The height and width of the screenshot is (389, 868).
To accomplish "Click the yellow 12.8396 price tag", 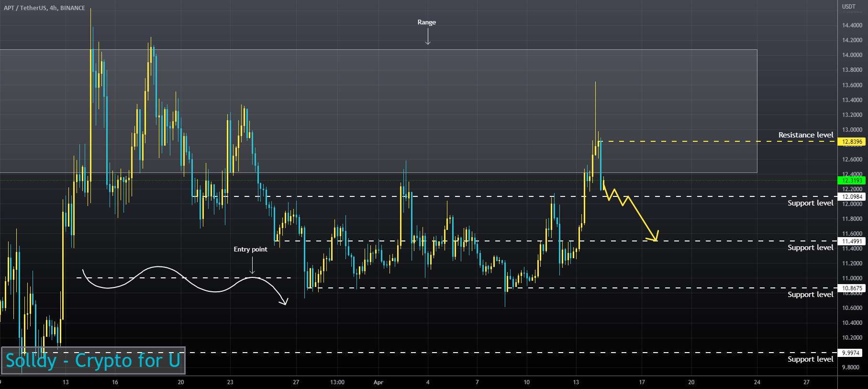I will (x=852, y=142).
